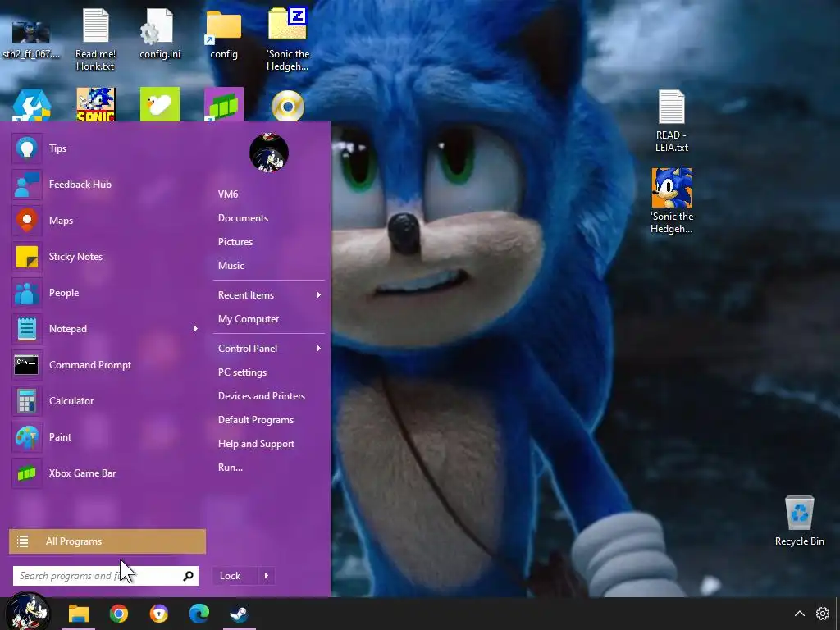Viewport: 840px width, 630px height.
Task: Click the Sonic Start button on taskbar
Action: pyautogui.click(x=27, y=612)
